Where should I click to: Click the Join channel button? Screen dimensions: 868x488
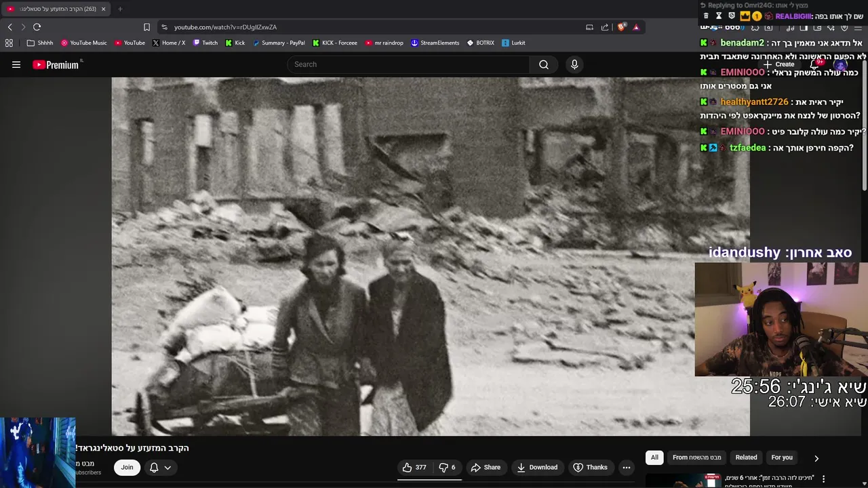click(127, 467)
